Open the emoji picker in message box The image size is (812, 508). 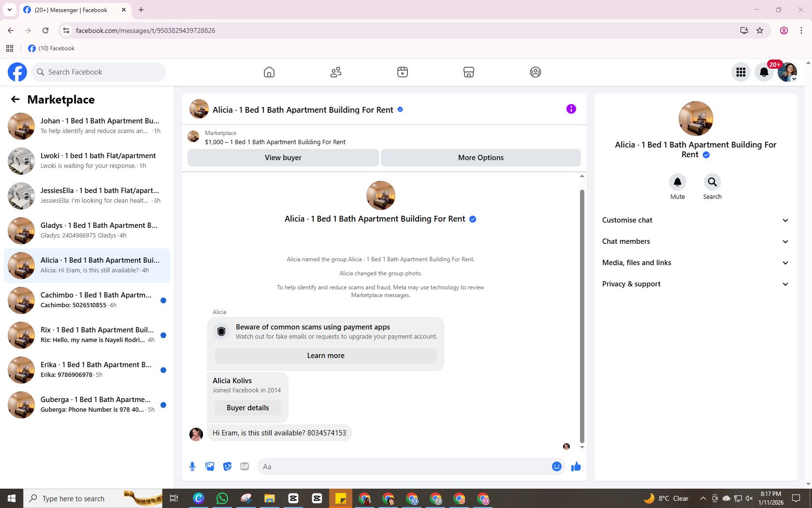557,466
